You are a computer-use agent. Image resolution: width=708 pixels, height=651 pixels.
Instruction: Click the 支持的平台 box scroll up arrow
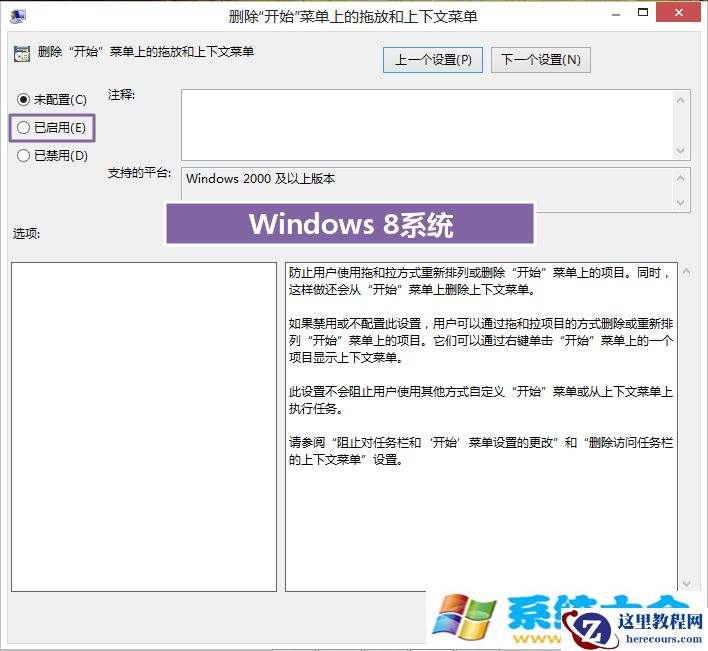[681, 178]
